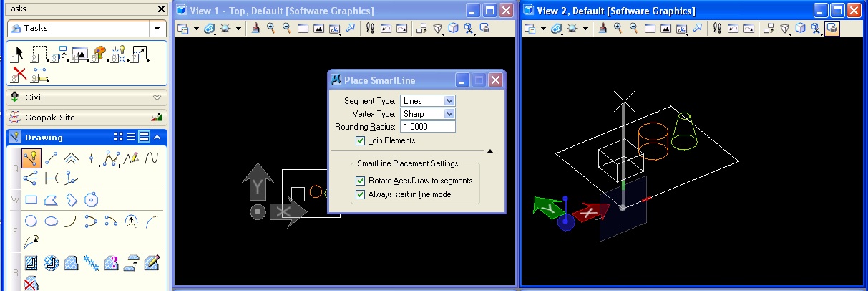
Task: Click Pan View arrow in View 1 toolbar
Action: click(350, 29)
